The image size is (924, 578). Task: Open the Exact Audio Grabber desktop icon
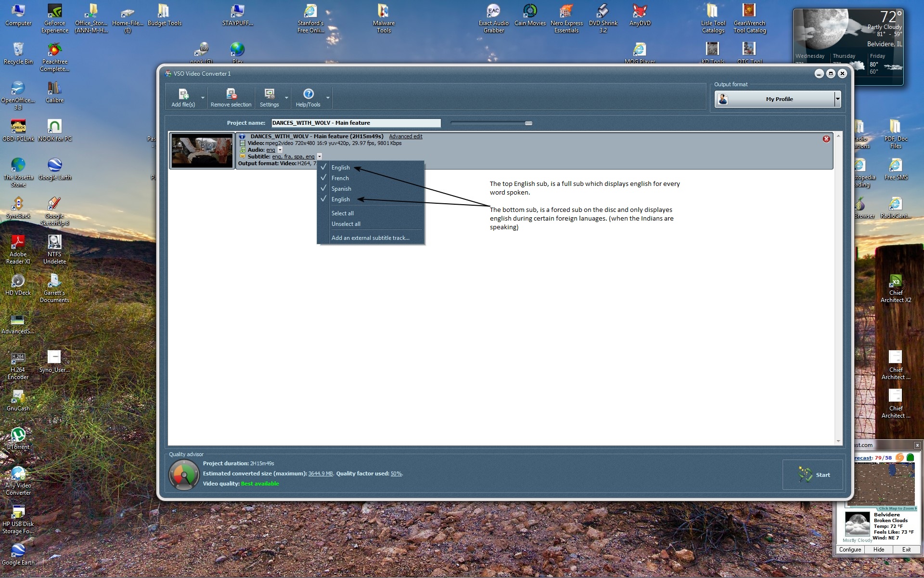click(x=494, y=18)
